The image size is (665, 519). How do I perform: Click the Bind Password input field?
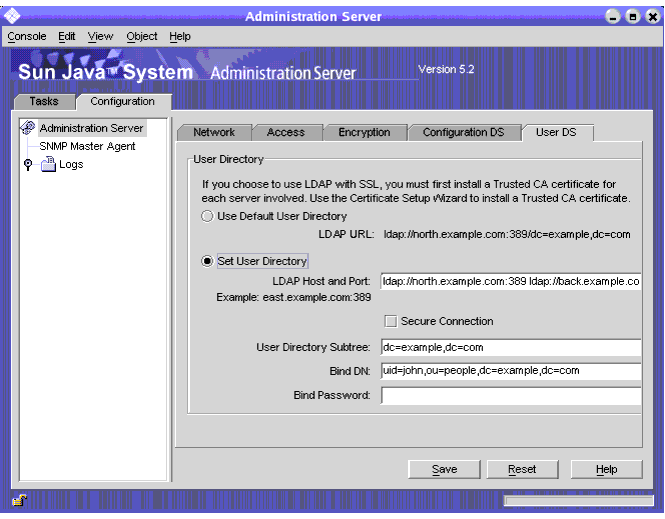(x=511, y=396)
